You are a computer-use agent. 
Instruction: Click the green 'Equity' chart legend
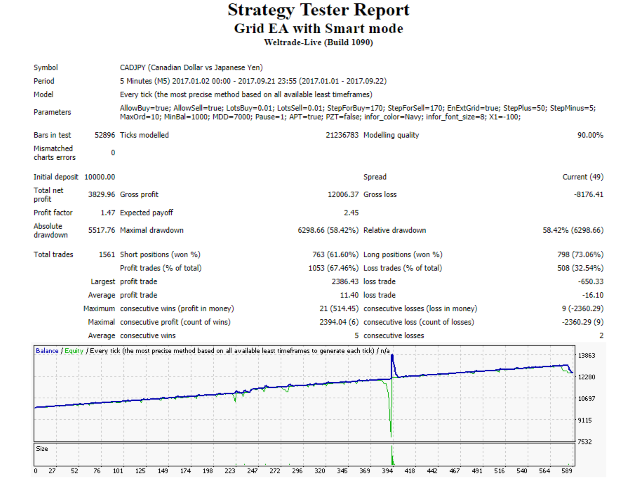coord(74,351)
